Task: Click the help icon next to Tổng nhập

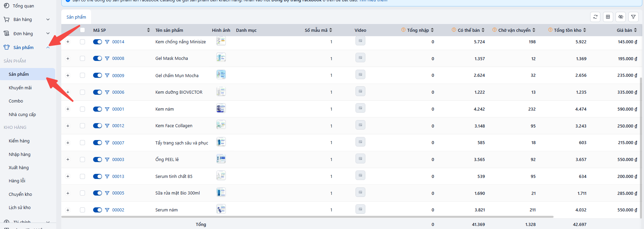Action: point(403,30)
